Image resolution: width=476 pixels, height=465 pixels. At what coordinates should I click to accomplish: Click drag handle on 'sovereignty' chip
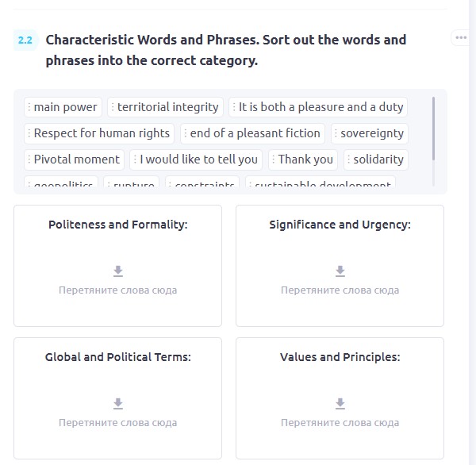[336, 133]
